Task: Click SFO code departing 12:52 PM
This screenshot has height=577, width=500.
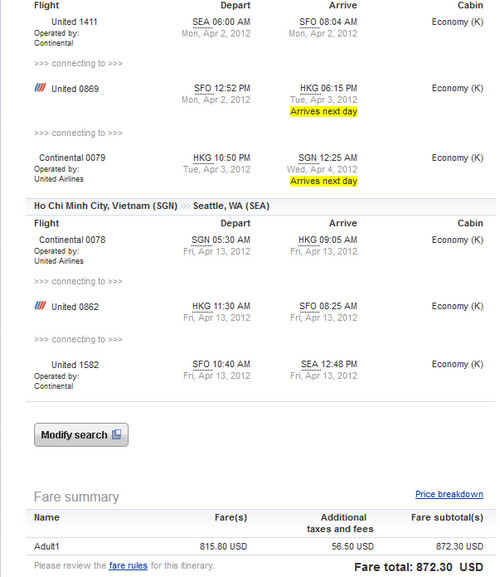Action: tap(203, 88)
